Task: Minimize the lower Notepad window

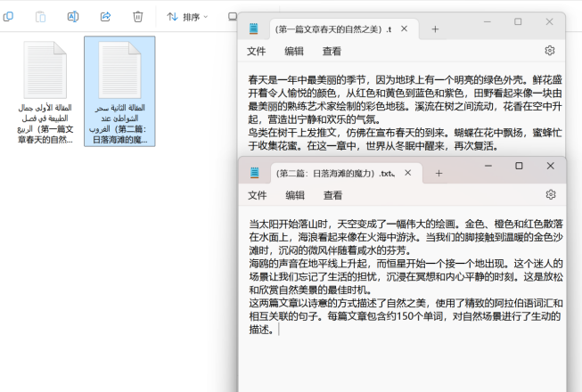Action: click(488, 166)
